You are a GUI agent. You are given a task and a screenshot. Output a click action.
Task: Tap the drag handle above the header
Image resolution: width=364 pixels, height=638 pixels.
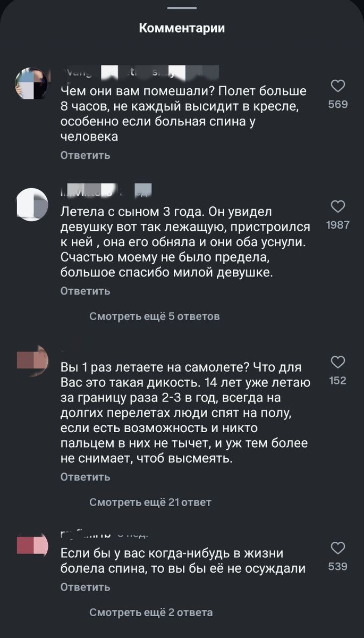(182, 9)
